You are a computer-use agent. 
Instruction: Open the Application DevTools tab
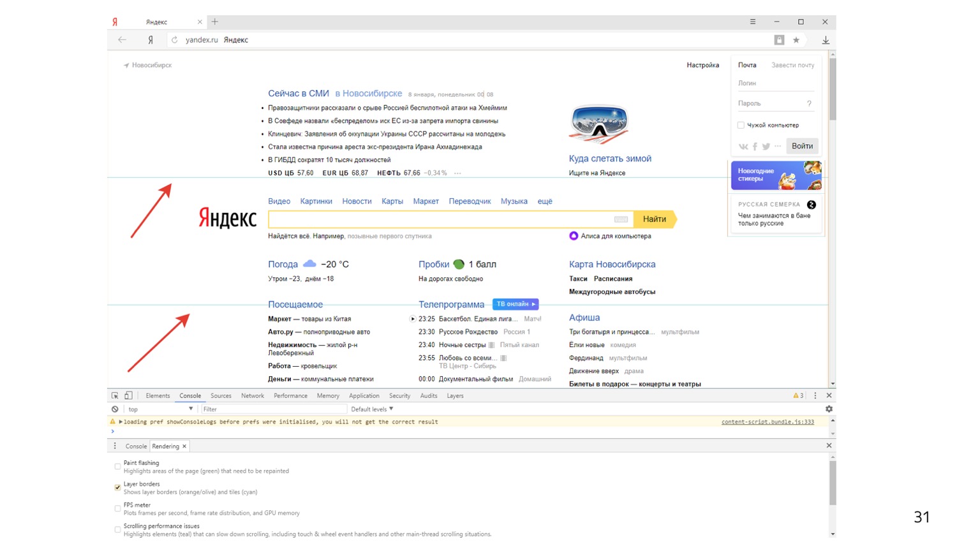(364, 396)
